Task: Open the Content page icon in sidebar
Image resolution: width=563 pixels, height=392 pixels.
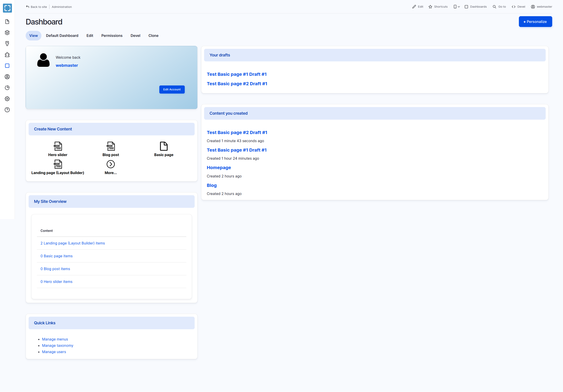Action: (7, 22)
